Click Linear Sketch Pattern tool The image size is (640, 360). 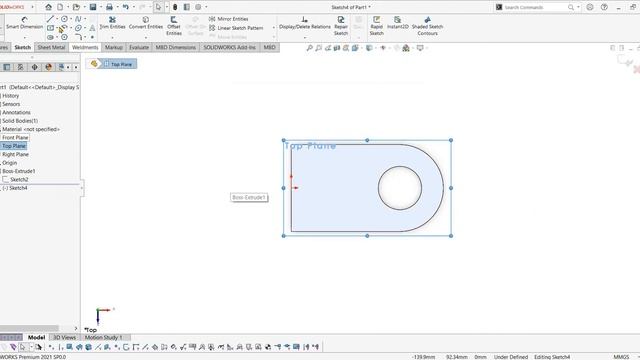pos(236,28)
